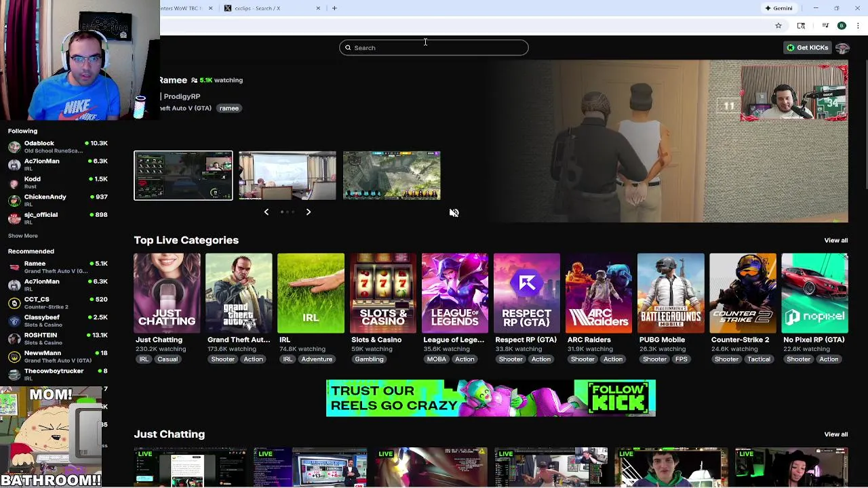Open sjc_official's channel avatar
The image size is (868, 488).
(x=14, y=218)
